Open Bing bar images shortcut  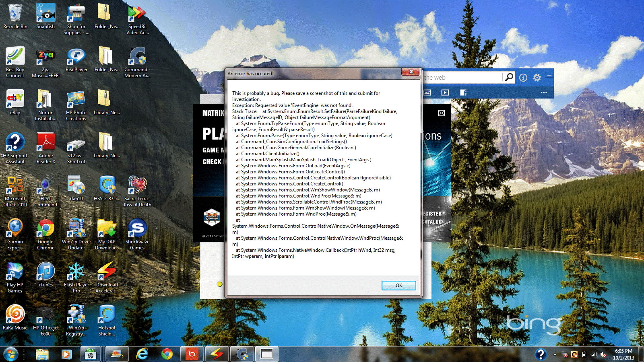tap(427, 93)
